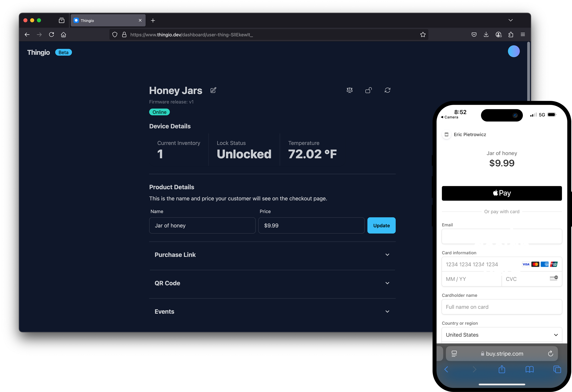The height and width of the screenshot is (392, 572).
Task: Click the tracking protection shield icon
Action: tap(115, 35)
